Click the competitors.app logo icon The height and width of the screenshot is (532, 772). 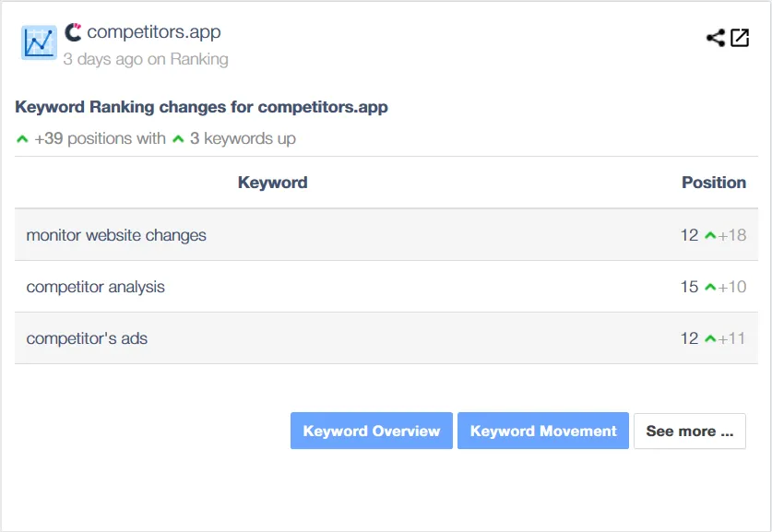73,32
